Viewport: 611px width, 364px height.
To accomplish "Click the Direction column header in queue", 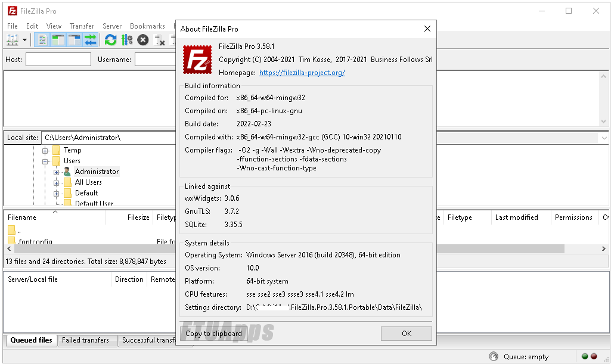I will click(x=129, y=279).
